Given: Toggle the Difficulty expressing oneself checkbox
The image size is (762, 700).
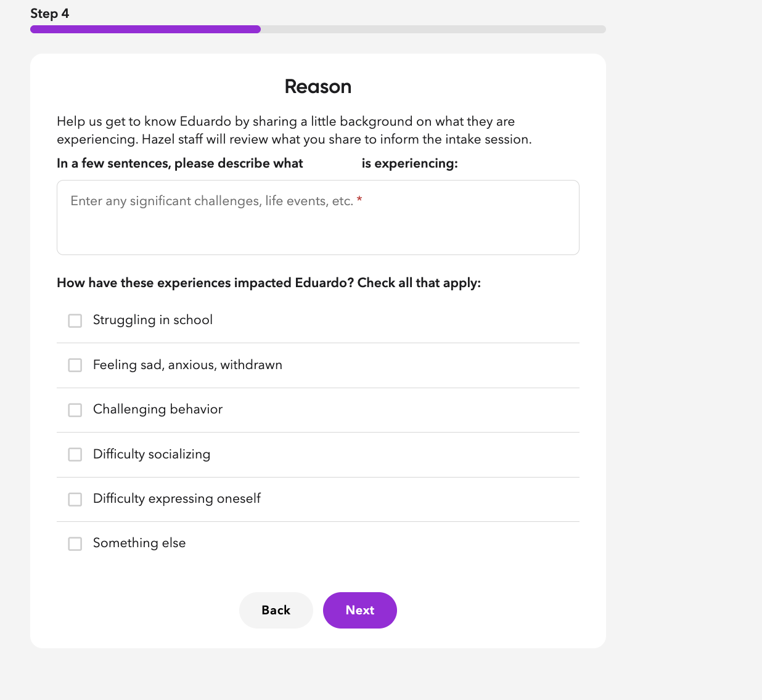Looking at the screenshot, I should tap(75, 499).
